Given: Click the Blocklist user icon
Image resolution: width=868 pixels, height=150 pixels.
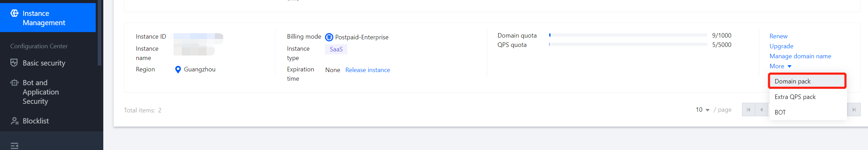Looking at the screenshot, I should click(x=14, y=121).
